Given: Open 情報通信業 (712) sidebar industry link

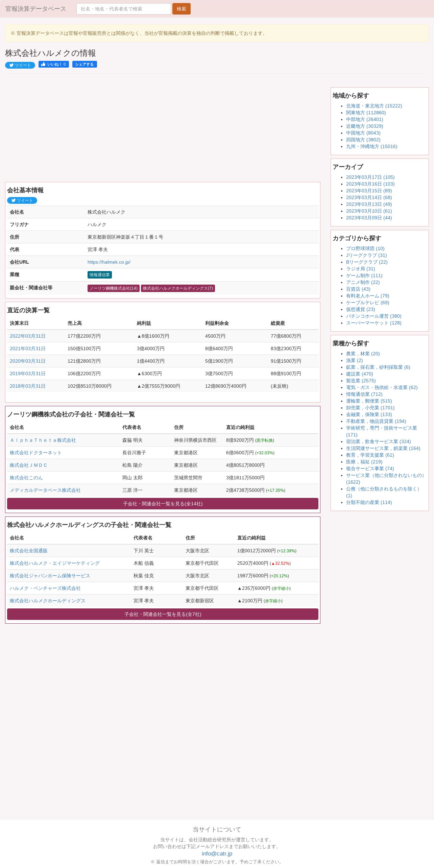Looking at the screenshot, I should [x=364, y=394].
